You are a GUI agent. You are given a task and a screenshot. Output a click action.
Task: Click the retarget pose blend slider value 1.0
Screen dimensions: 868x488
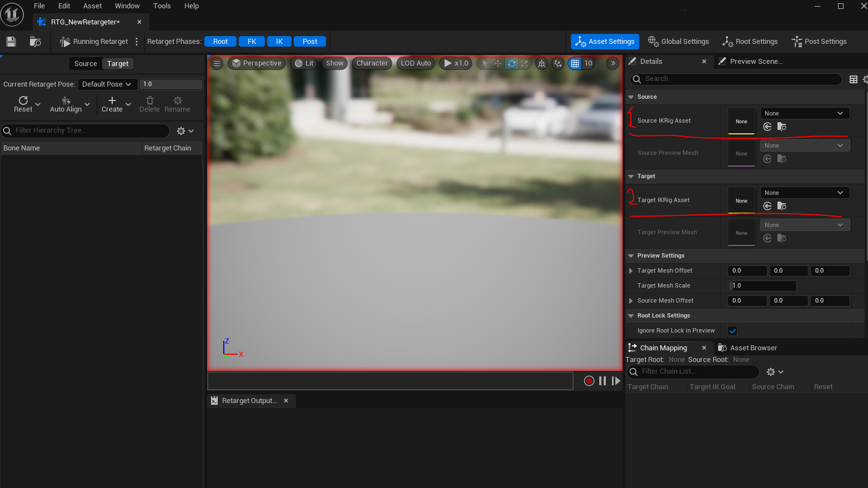[x=170, y=84]
